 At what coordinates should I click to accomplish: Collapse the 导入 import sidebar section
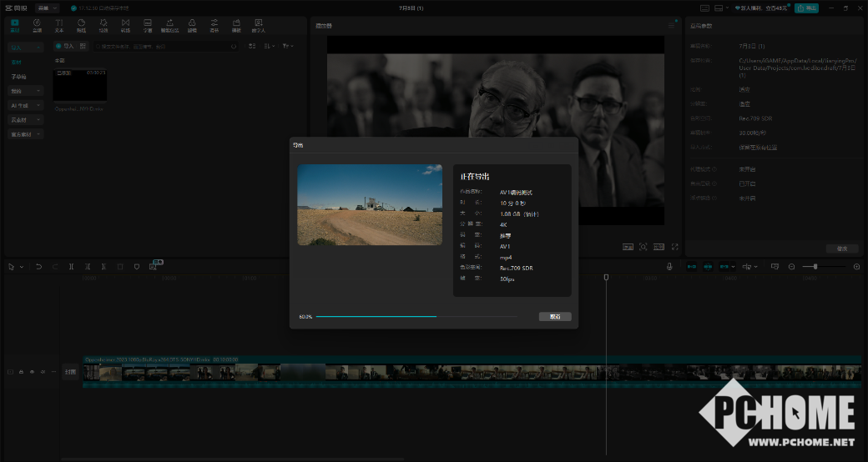tap(26, 48)
